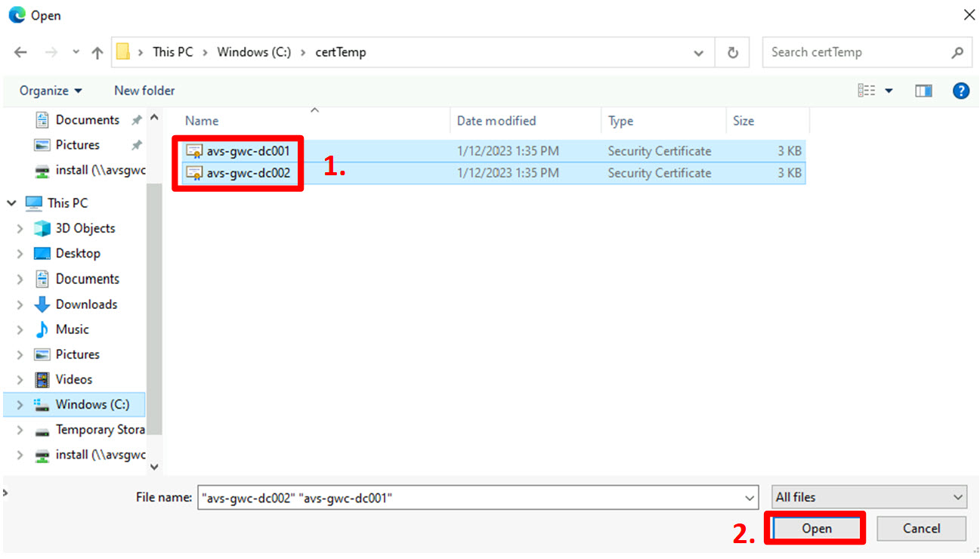Click the Cancel button
Screen dimensions: 980x559
(x=920, y=528)
